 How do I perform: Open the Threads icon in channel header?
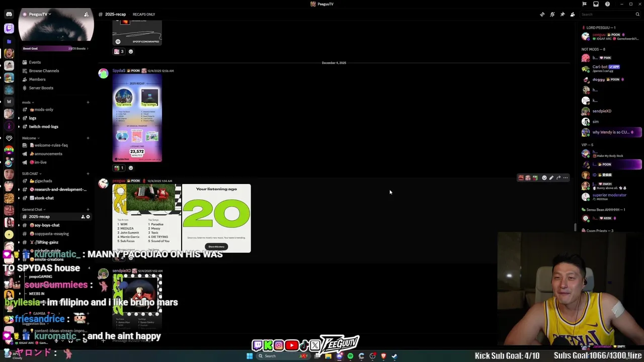542,14
